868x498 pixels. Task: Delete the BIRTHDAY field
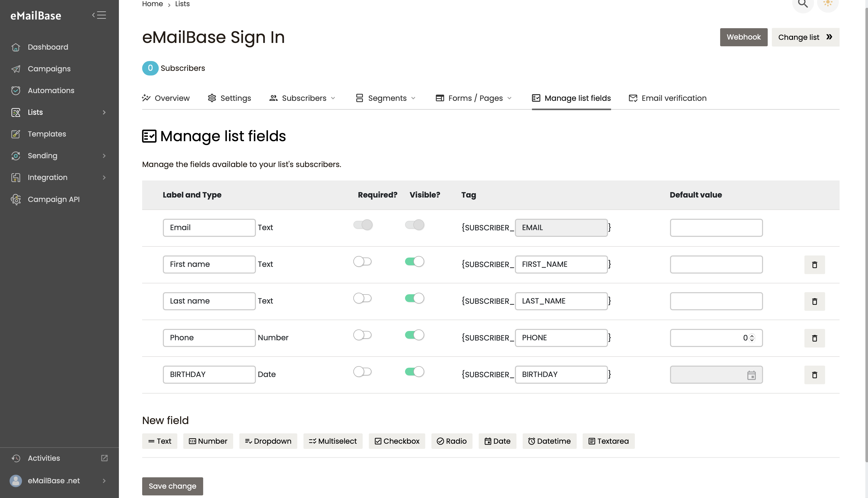(814, 375)
